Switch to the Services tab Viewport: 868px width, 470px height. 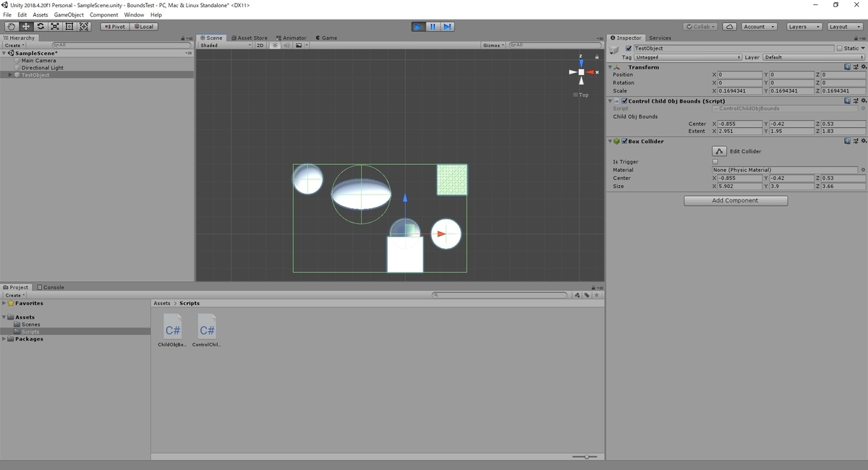tap(660, 38)
